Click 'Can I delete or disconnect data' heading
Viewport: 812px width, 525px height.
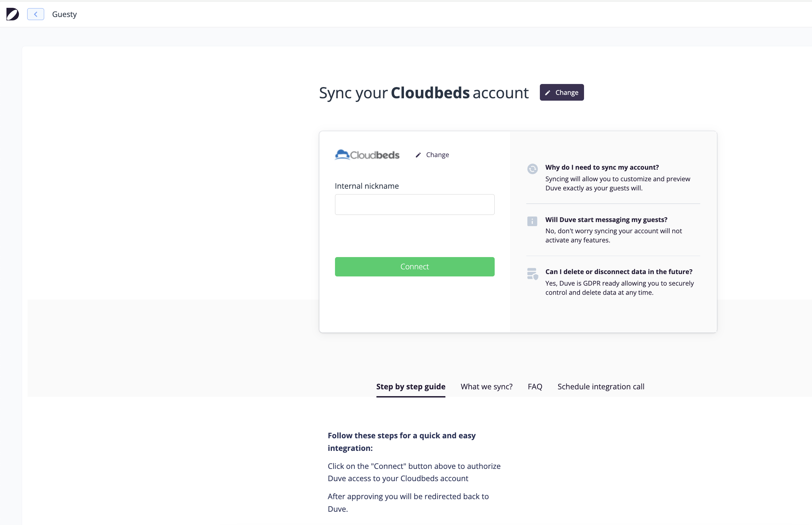click(x=619, y=272)
